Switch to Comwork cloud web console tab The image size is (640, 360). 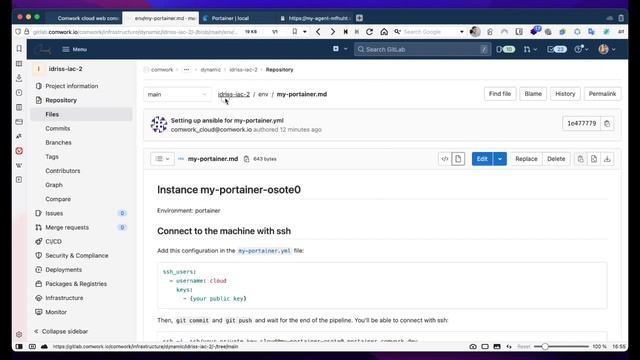(x=84, y=18)
